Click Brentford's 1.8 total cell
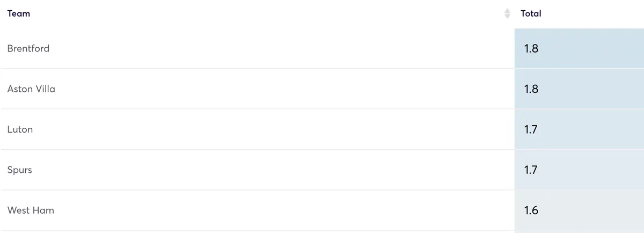Viewport: 644px width, 233px height. tap(579, 48)
